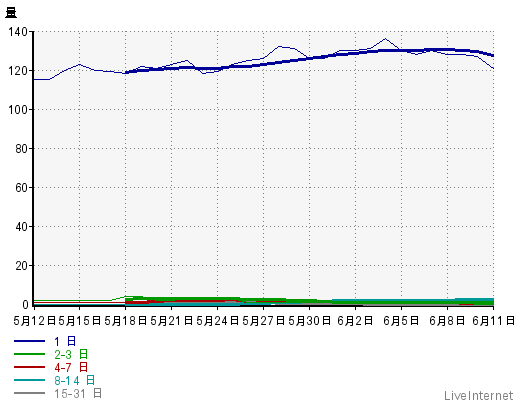Click the 5月24日 date label
Image resolution: width=520 pixels, height=405 pixels.
pos(218,321)
